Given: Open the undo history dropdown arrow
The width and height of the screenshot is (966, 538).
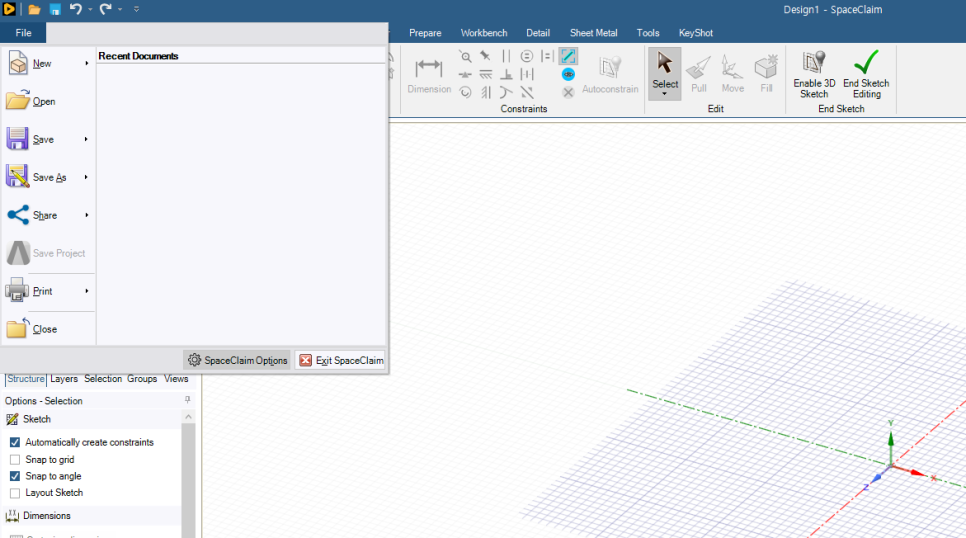Looking at the screenshot, I should 90,10.
